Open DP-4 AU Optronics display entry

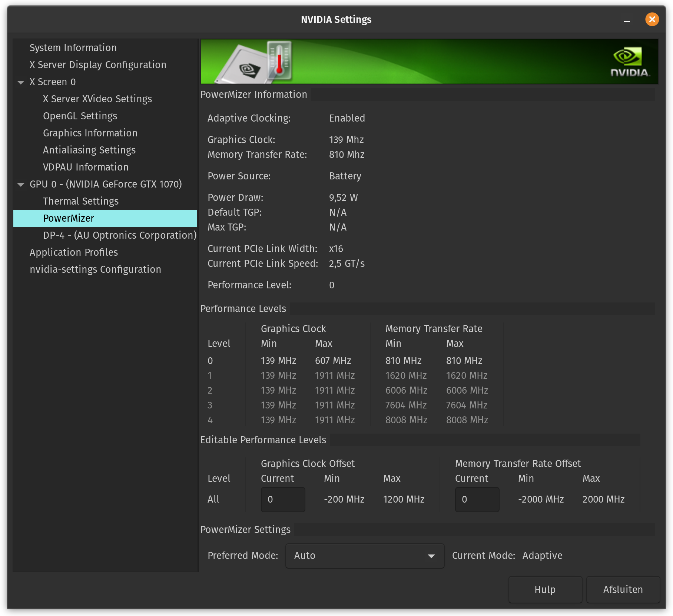[120, 235]
